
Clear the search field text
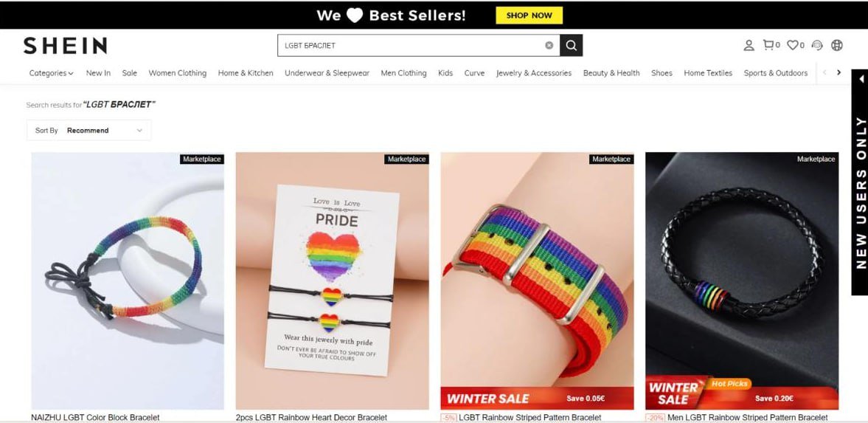pyautogui.click(x=549, y=46)
